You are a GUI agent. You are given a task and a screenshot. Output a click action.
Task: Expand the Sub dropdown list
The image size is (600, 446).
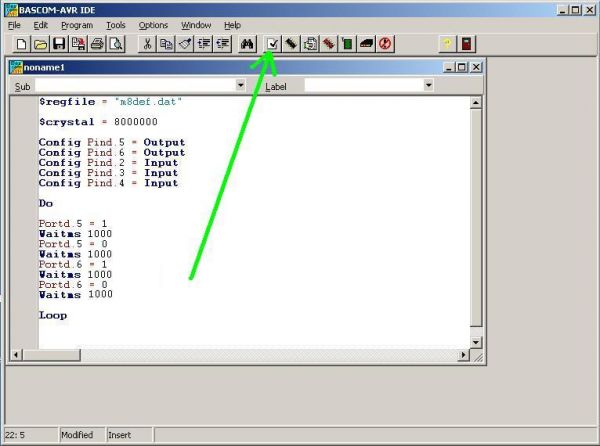pyautogui.click(x=240, y=86)
